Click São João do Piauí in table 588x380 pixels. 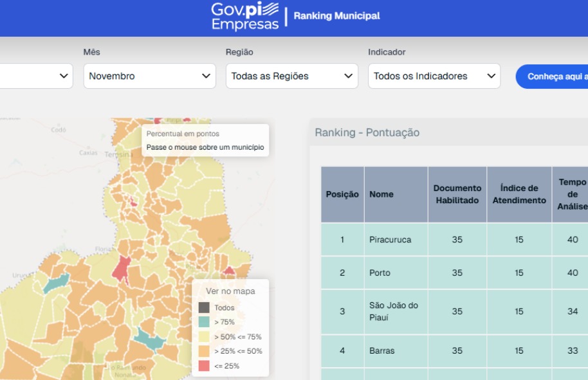393,311
